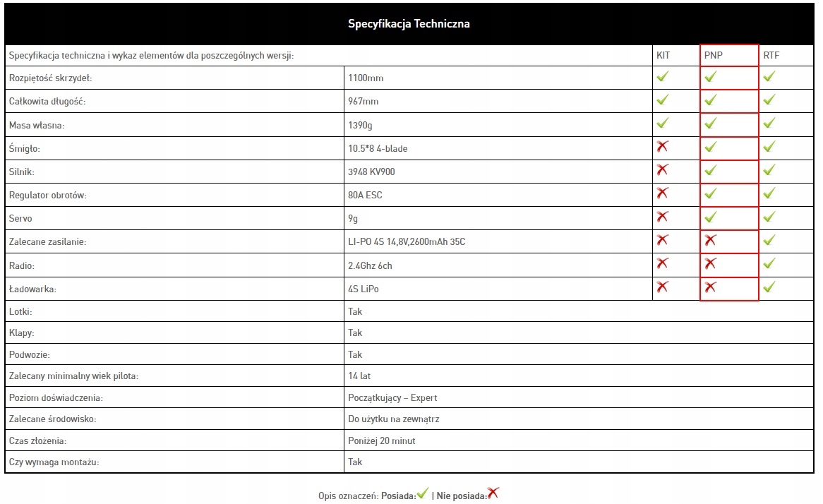Click the KIT red cross for Servo
Image resolution: width=823 pixels, height=504 pixels.
click(x=662, y=217)
